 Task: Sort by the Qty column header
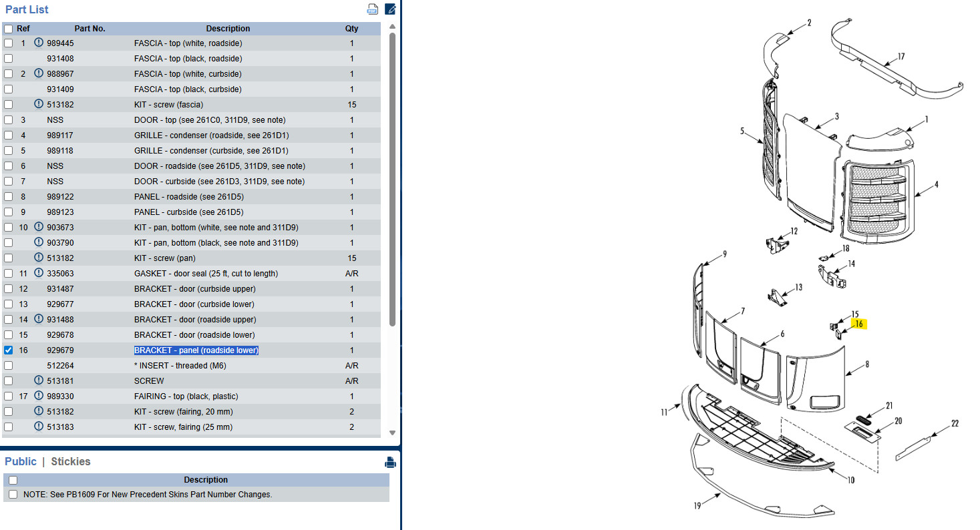[352, 29]
